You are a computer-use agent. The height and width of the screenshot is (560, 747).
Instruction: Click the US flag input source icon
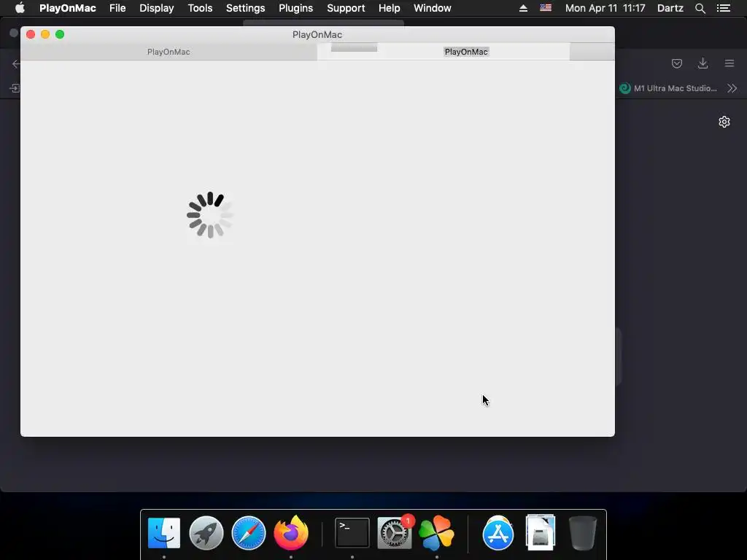tap(546, 8)
